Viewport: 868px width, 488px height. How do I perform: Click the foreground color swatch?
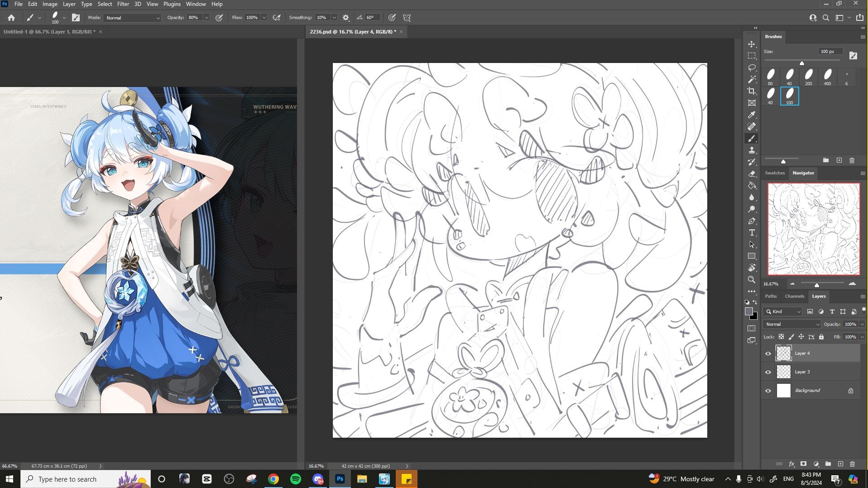[x=749, y=311]
